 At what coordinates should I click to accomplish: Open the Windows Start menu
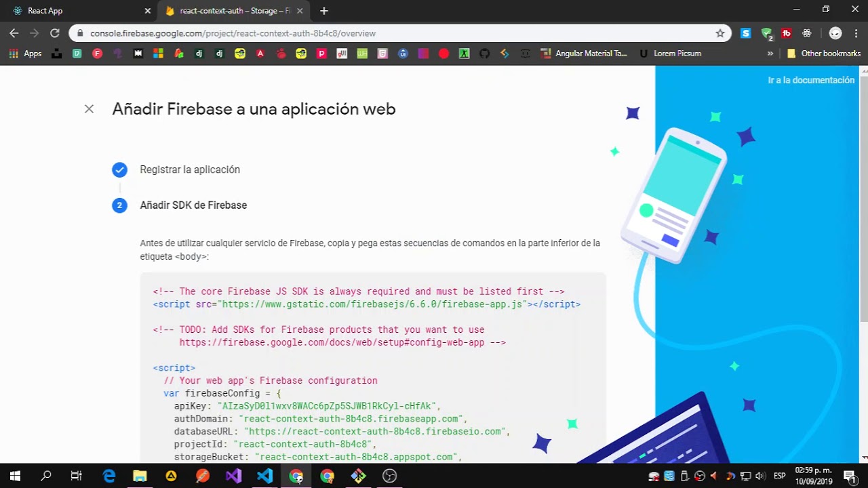(x=15, y=476)
